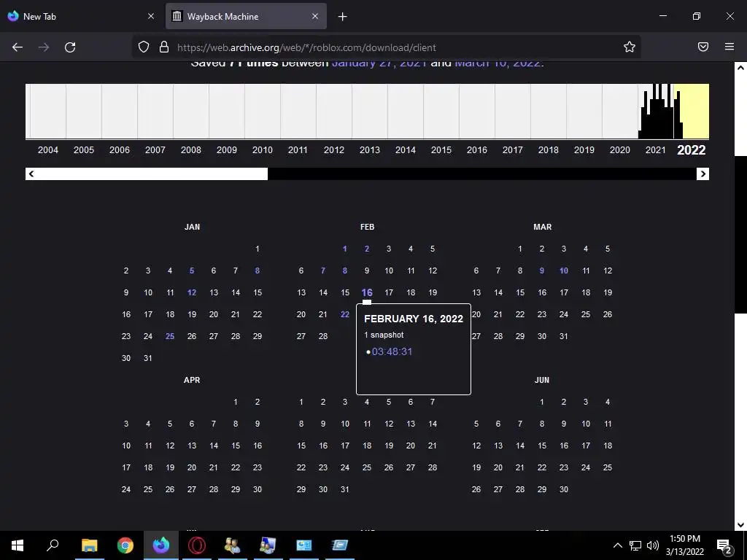This screenshot has width=747, height=560.
Task: Select year 2021 on the timeline
Action: (656, 150)
